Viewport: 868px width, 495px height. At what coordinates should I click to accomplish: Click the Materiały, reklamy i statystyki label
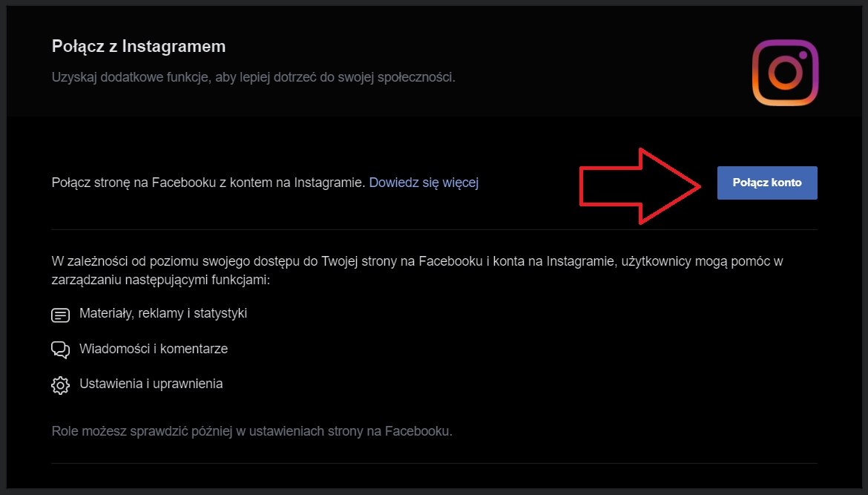(x=163, y=313)
